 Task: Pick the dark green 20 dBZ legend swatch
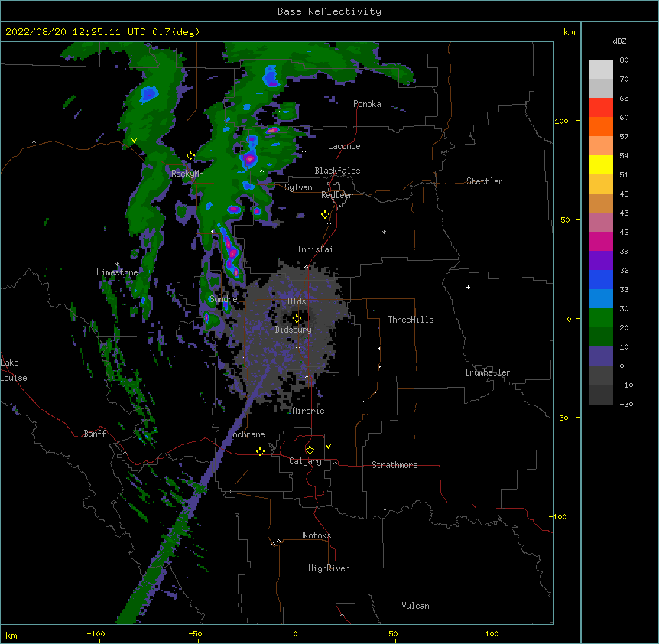tap(601, 337)
